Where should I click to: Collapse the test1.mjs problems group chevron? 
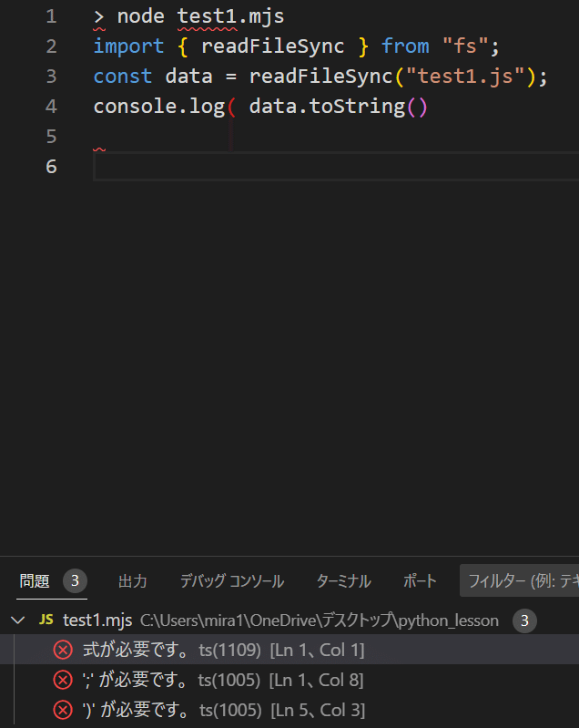(17, 620)
